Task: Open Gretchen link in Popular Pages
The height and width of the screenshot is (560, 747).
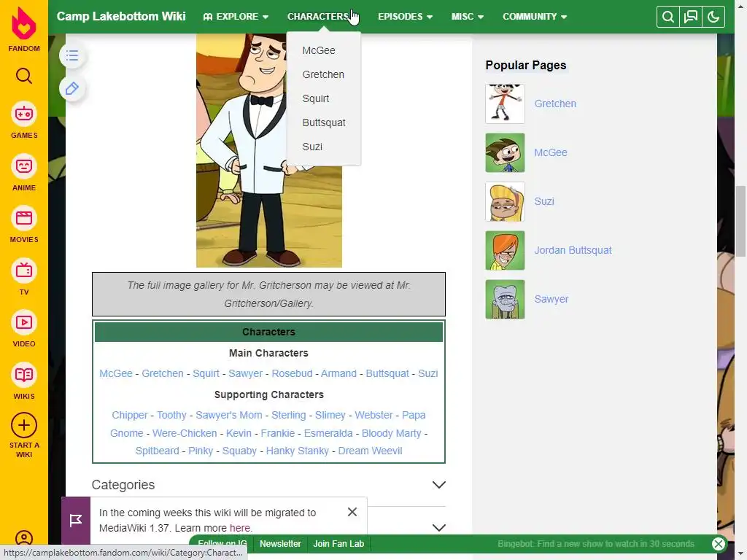Action: tap(555, 104)
